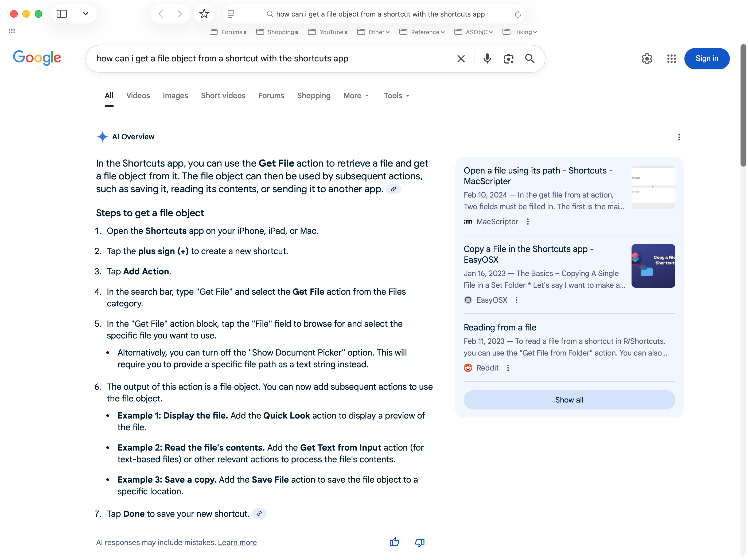The width and height of the screenshot is (748, 560).
Task: Open the EasyOSX Copy a File thumbnail
Action: pyautogui.click(x=653, y=266)
